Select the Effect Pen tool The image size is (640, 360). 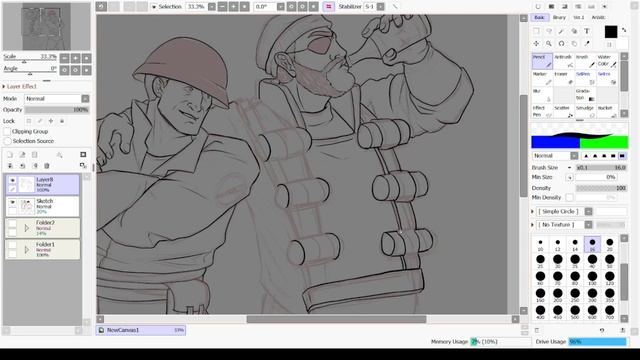click(542, 112)
